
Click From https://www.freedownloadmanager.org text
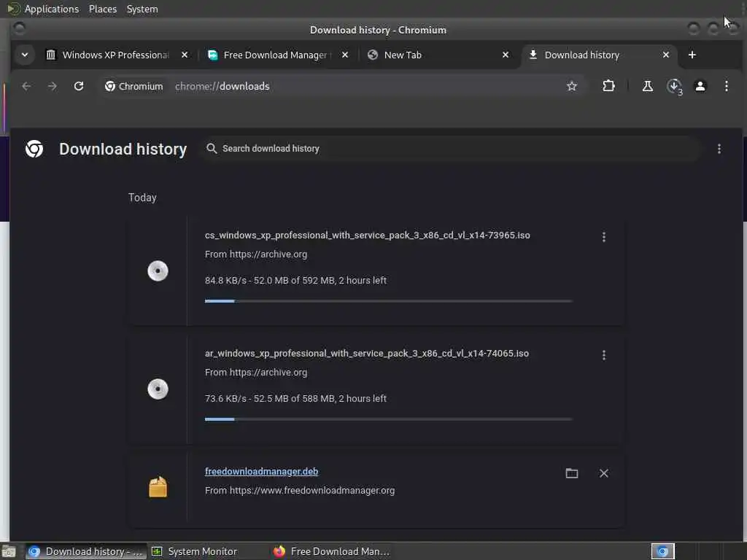click(300, 491)
